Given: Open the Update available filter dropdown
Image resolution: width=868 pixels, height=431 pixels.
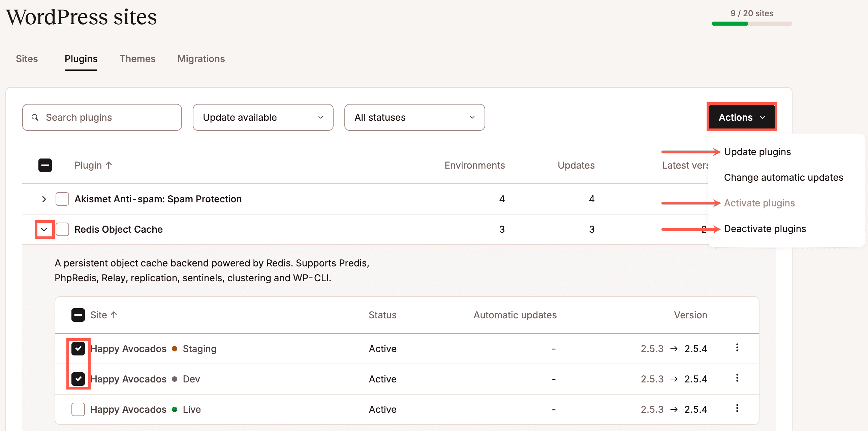Looking at the screenshot, I should (262, 117).
